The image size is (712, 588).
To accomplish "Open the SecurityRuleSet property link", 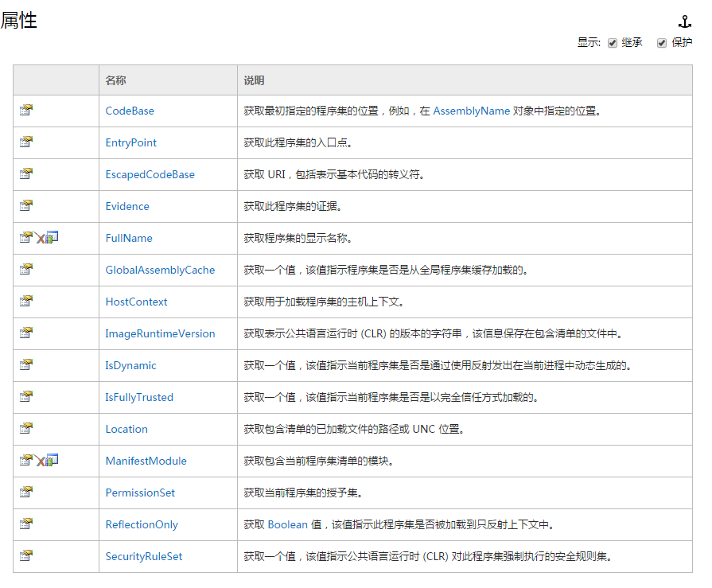I will pos(144,556).
